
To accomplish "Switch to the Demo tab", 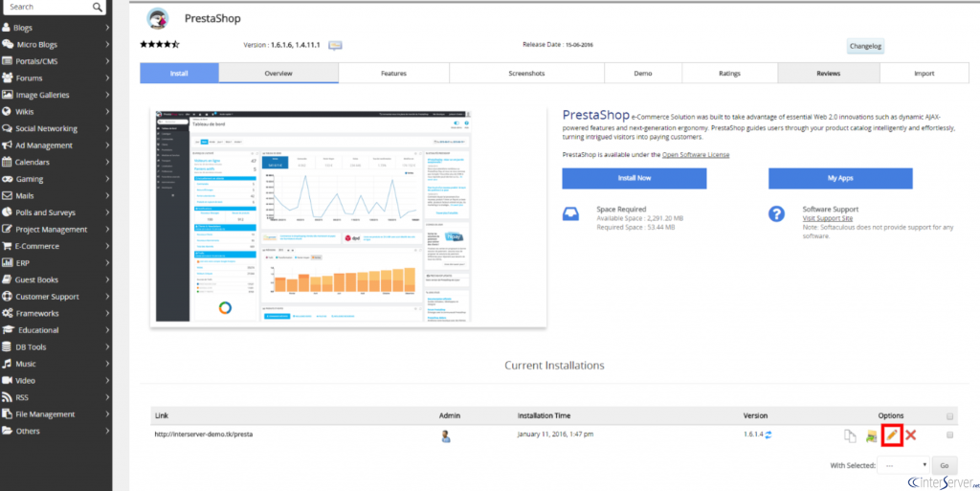I will 643,73.
